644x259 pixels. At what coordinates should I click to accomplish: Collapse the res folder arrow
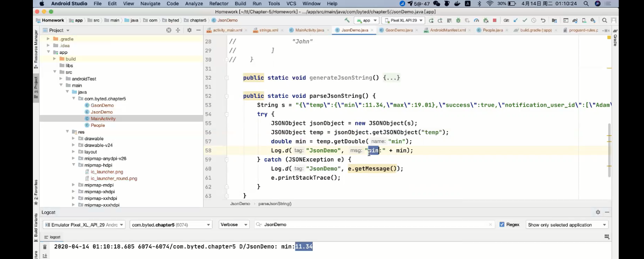(67, 132)
